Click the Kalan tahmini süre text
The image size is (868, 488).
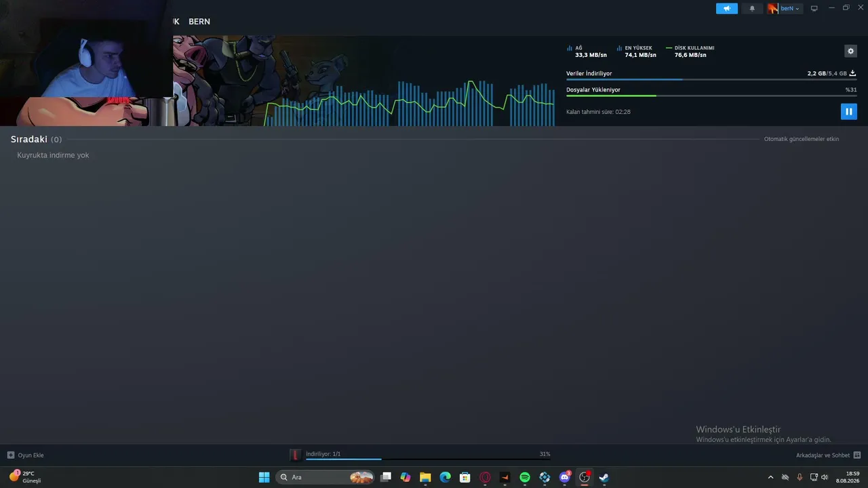point(598,112)
